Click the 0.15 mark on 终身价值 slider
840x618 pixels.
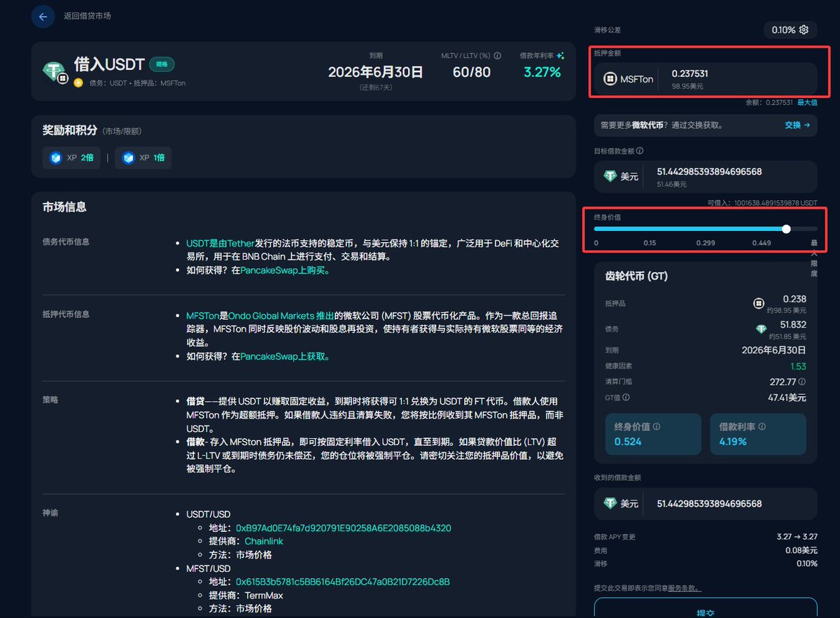pos(650,243)
